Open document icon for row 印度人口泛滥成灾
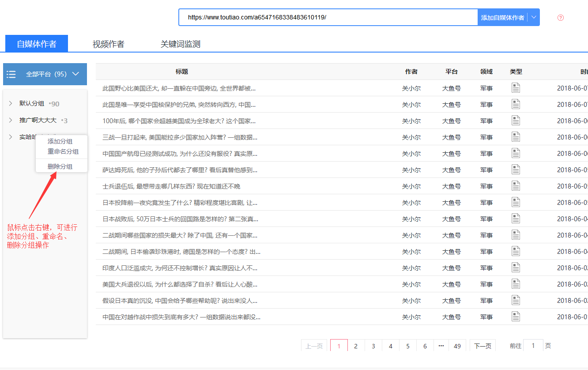 click(x=516, y=268)
